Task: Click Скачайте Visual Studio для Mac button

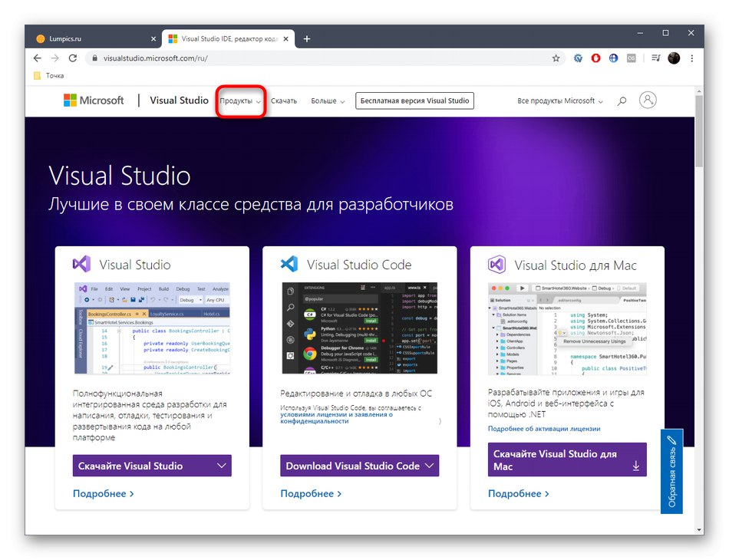Action: point(567,460)
